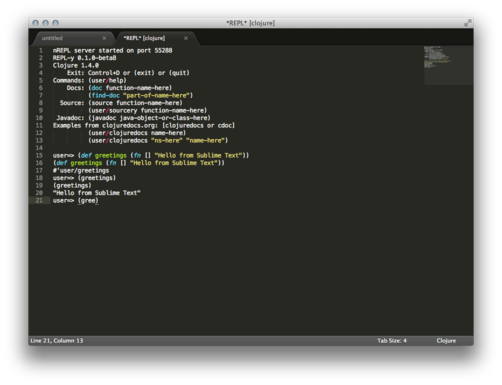The image size is (502, 385).
Task: Click the #'user/greetings result line
Action: [x=81, y=170]
